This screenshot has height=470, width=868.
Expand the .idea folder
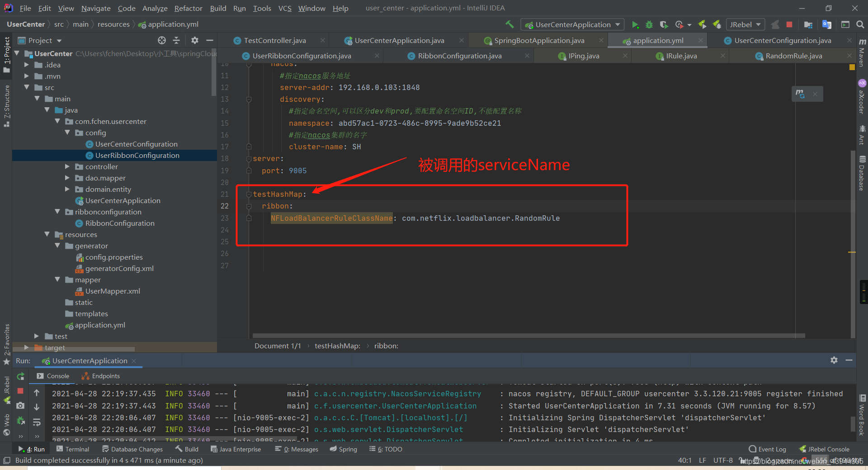coord(27,65)
